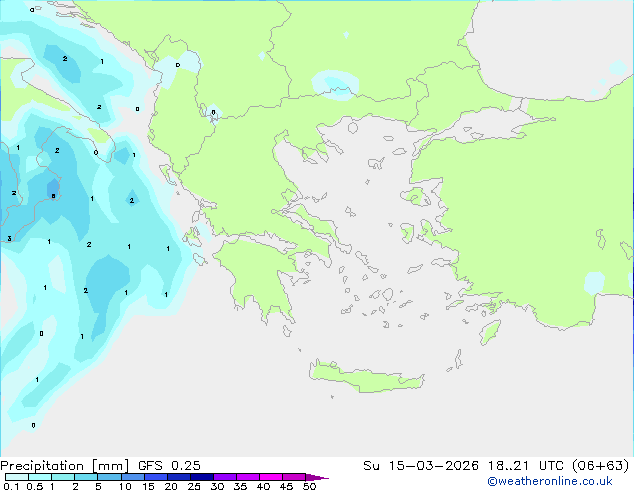Select the magenta swatch between 40 and 45
Screen dimensions: 634x490
(x=271, y=477)
